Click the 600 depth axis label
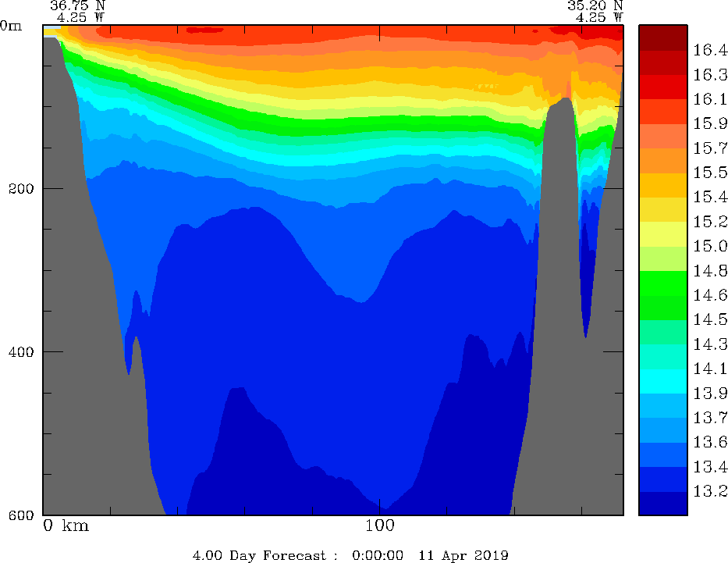Viewport: 728px width, 563px height. (x=21, y=515)
